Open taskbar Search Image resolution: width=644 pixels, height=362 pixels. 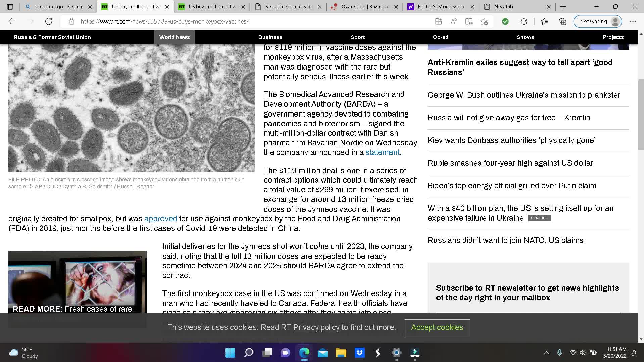[249, 353]
